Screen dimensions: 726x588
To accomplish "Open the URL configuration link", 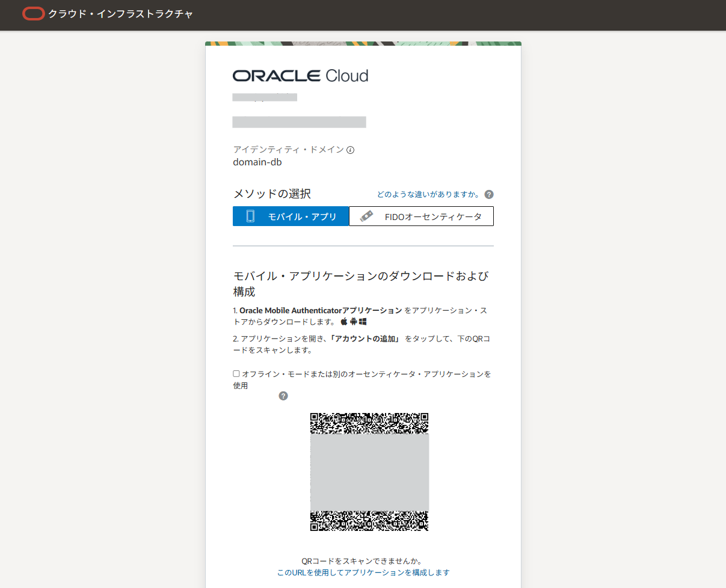I will point(363,572).
